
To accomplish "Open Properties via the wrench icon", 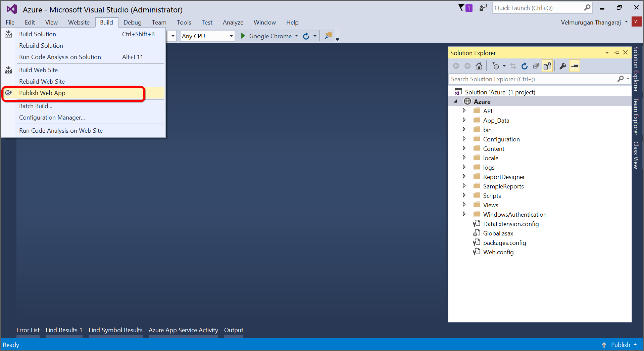I will [563, 66].
